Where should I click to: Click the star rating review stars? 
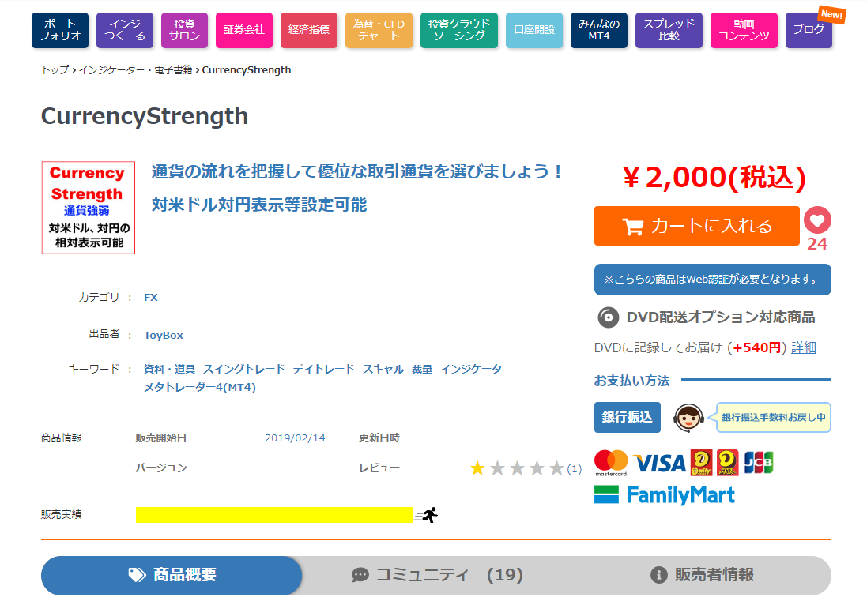(517, 468)
